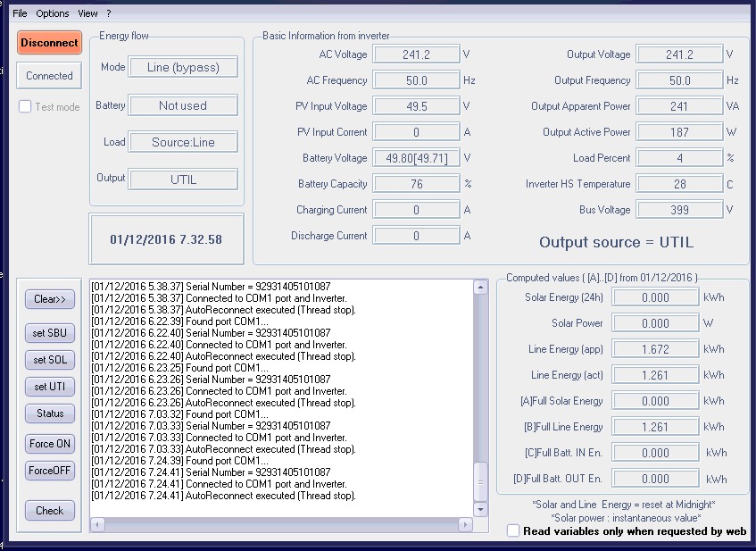Click the set UTI button
The height and width of the screenshot is (551, 756).
50,387
